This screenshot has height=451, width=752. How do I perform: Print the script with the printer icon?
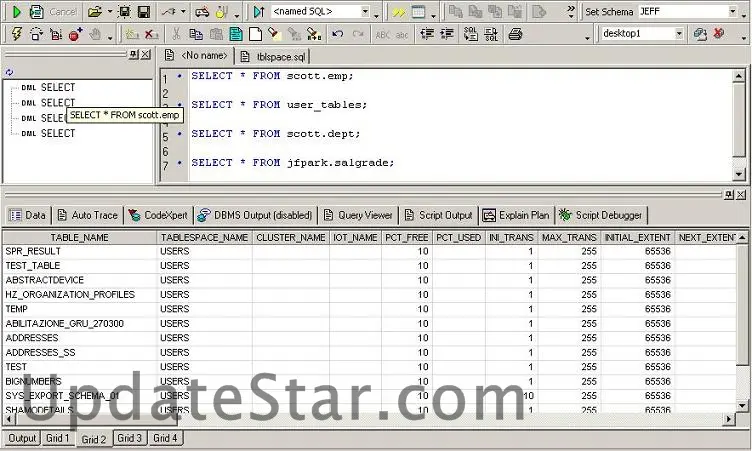click(516, 34)
